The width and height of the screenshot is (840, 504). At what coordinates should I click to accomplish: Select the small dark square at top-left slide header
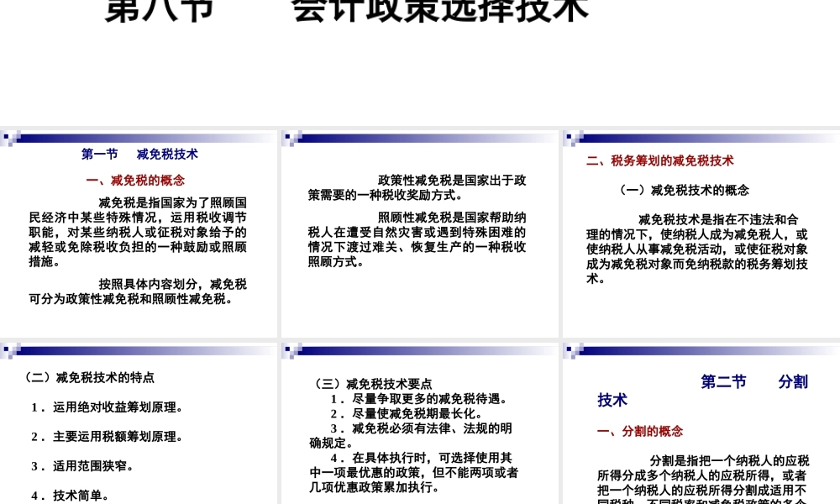click(7, 137)
